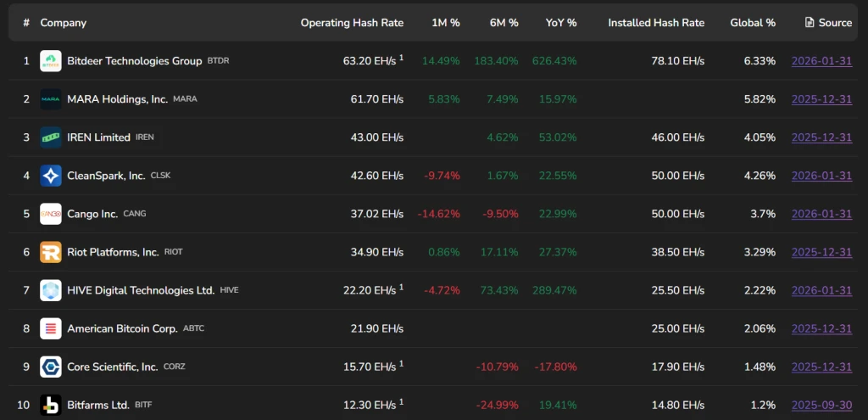This screenshot has height=420, width=868.
Task: Open Bitfarms source link dated 2025-09-30
Action: click(x=821, y=405)
